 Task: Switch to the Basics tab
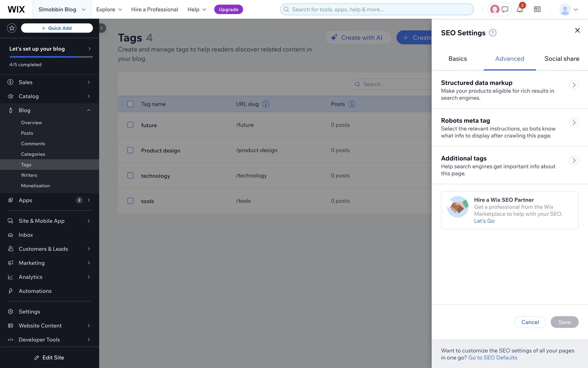point(458,59)
